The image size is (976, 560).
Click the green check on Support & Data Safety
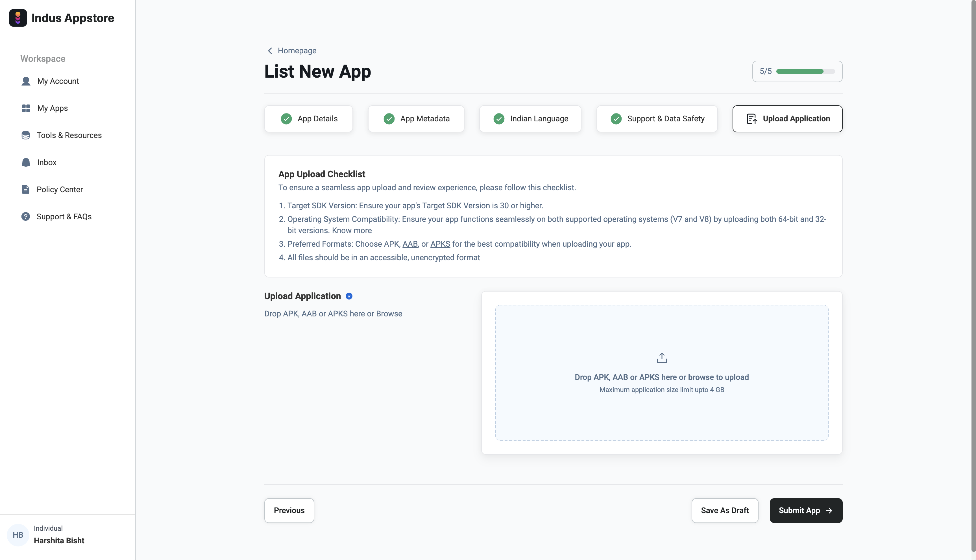coord(616,119)
